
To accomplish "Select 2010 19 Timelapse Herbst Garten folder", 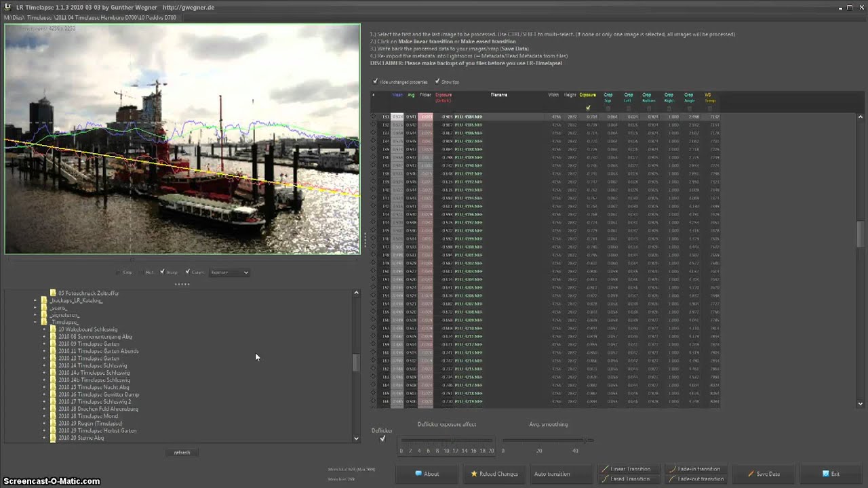I will (x=98, y=430).
